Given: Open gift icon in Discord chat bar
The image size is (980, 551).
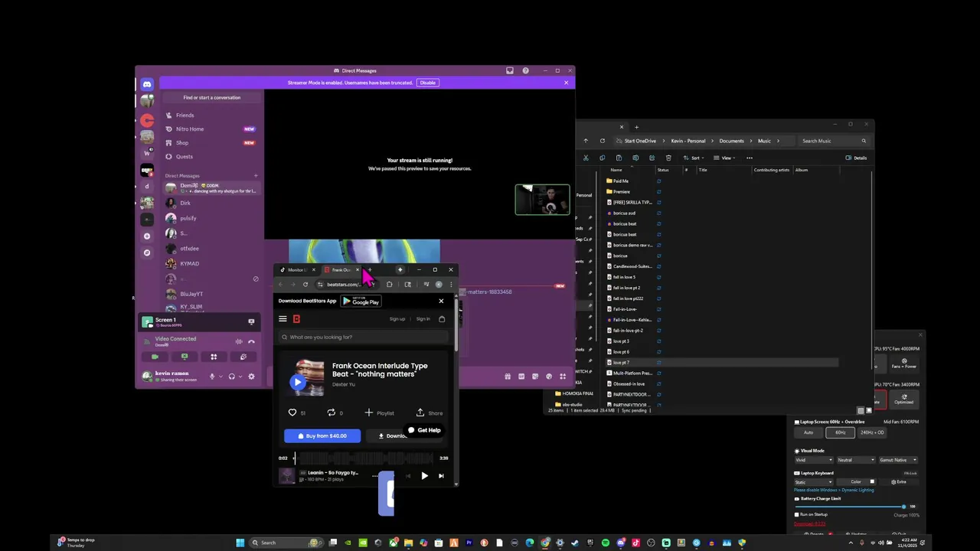Looking at the screenshot, I should tap(508, 376).
